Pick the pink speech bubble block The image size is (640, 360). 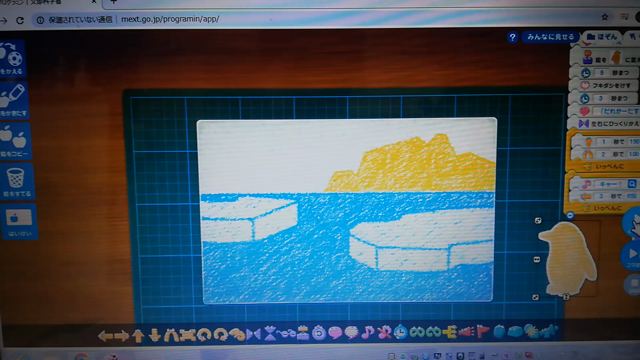[335, 333]
